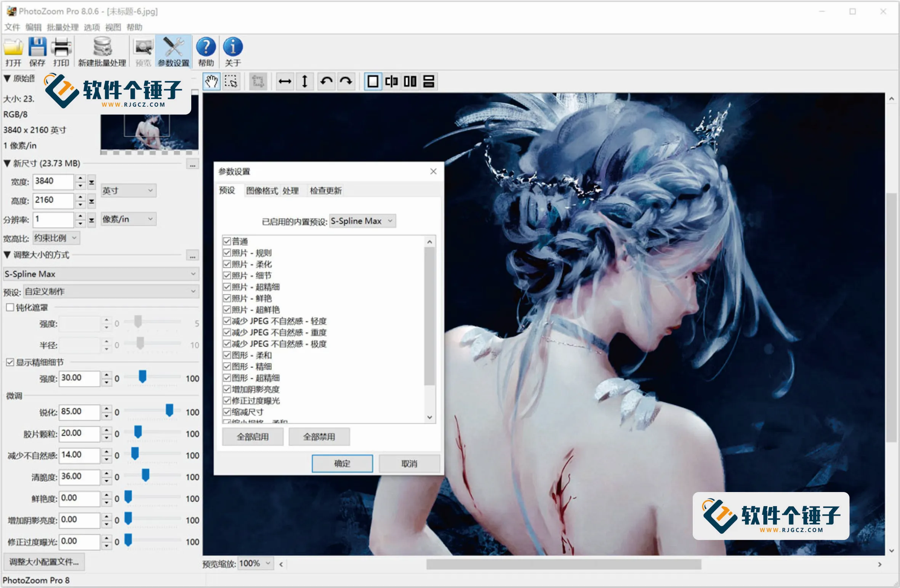The width and height of the screenshot is (900, 588).
Task: Open the 预览缩放 100% dropdown
Action: click(x=256, y=563)
